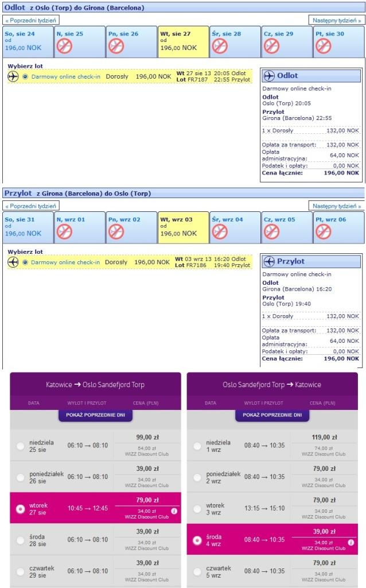Click plane icon beside flight FR7186 row
The image size is (366, 588).
coord(13,262)
